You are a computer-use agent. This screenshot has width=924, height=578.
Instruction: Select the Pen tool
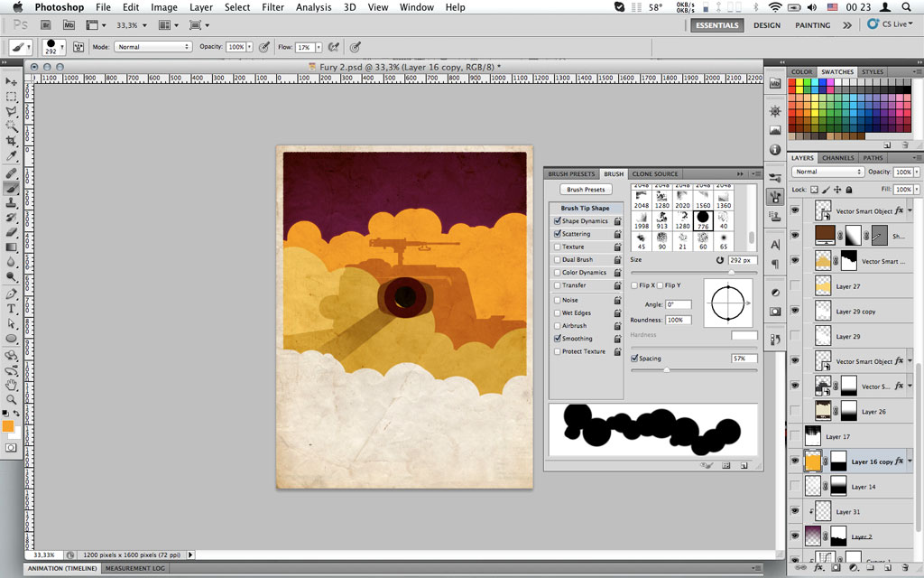[x=12, y=294]
